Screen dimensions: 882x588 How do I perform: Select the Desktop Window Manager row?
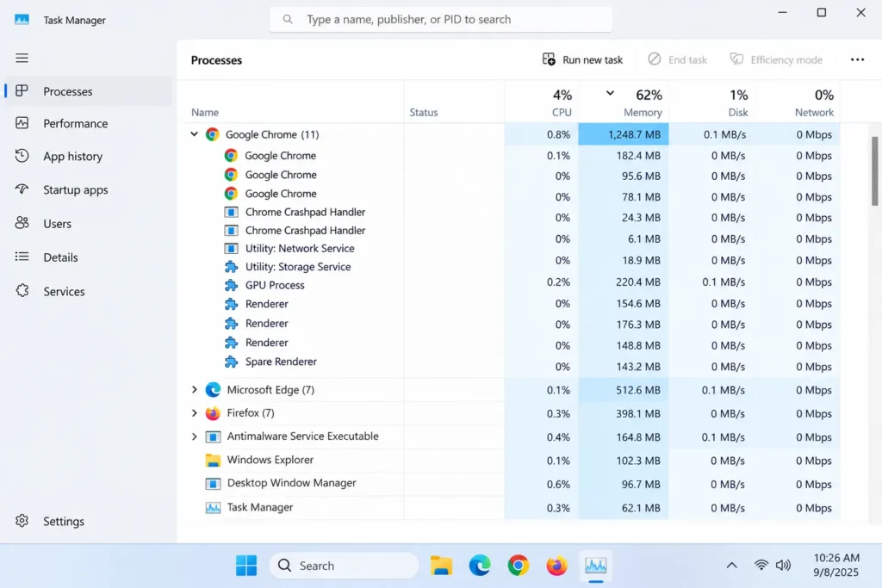(x=509, y=484)
